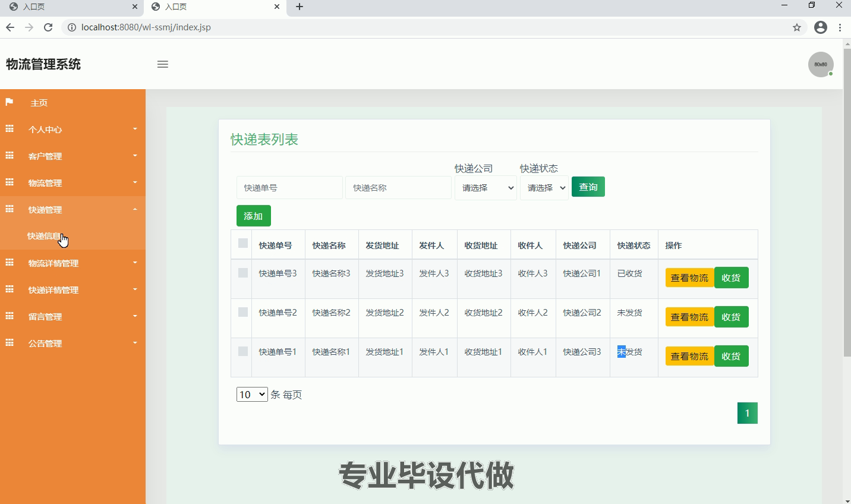Go forward with the browser forward arrow

(x=29, y=27)
